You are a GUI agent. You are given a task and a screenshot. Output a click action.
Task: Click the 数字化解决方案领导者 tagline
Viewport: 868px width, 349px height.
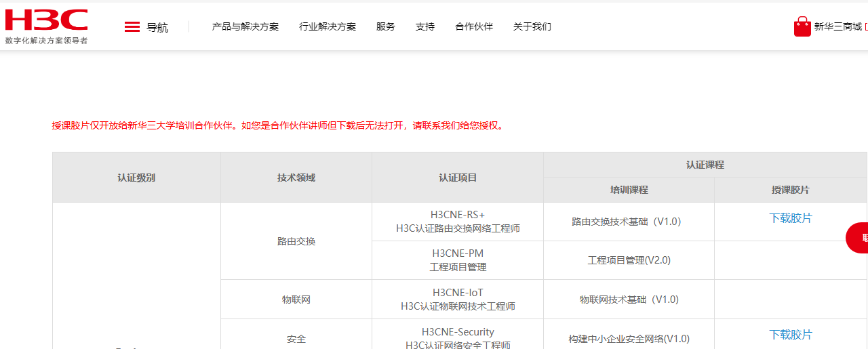pos(46,41)
